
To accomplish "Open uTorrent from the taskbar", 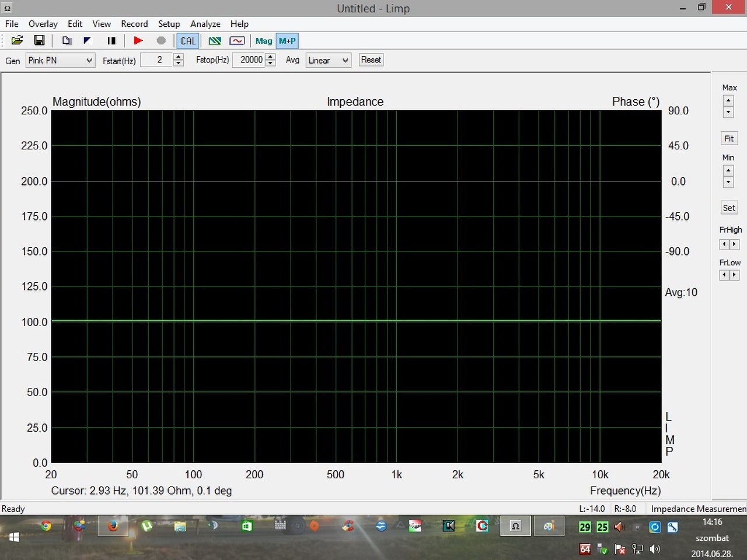I will pyautogui.click(x=147, y=526).
